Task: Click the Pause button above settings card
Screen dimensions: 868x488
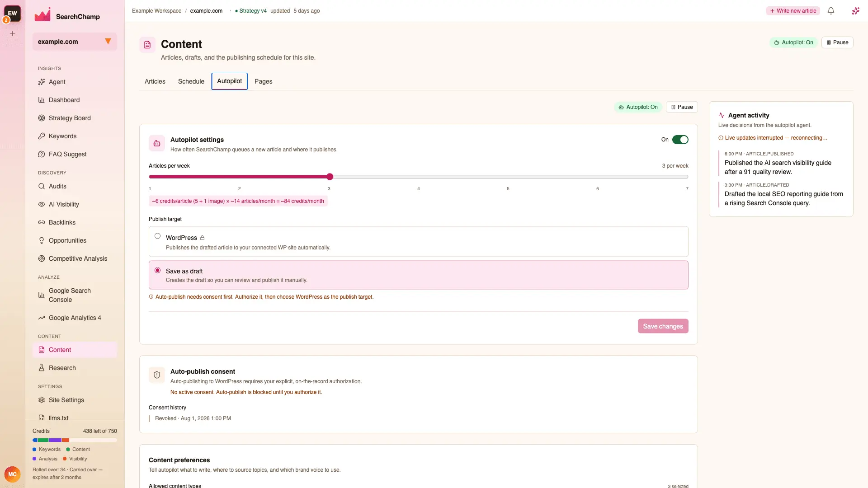Action: tap(682, 107)
